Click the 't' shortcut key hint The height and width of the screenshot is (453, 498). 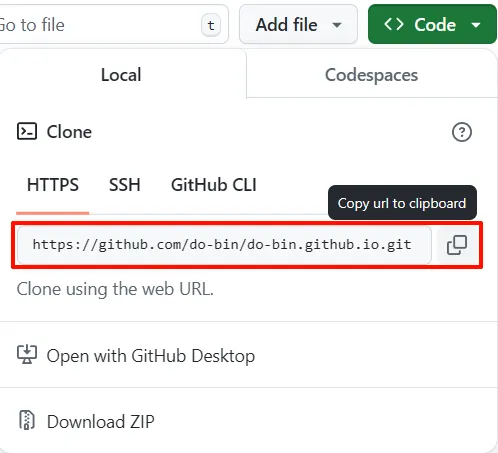tap(211, 25)
